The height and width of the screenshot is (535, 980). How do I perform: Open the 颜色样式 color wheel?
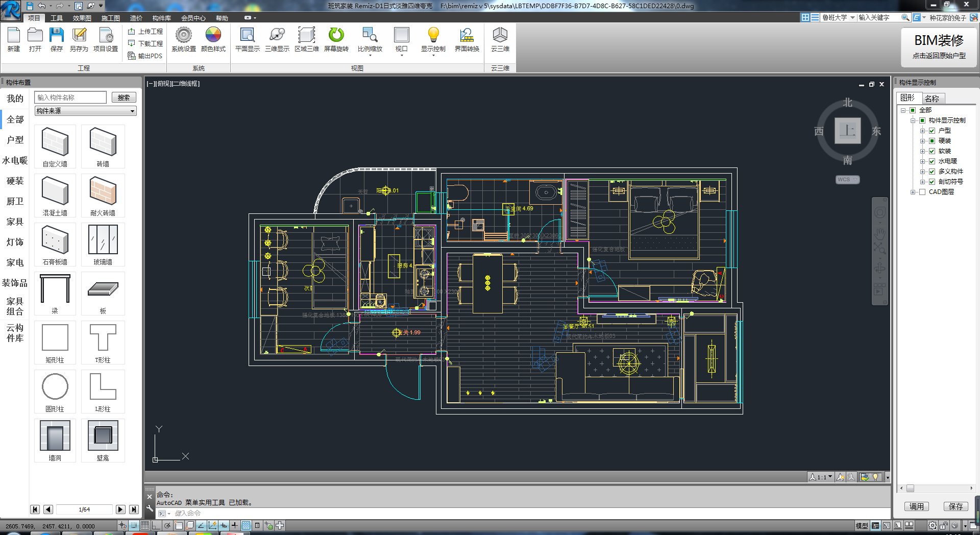click(213, 39)
